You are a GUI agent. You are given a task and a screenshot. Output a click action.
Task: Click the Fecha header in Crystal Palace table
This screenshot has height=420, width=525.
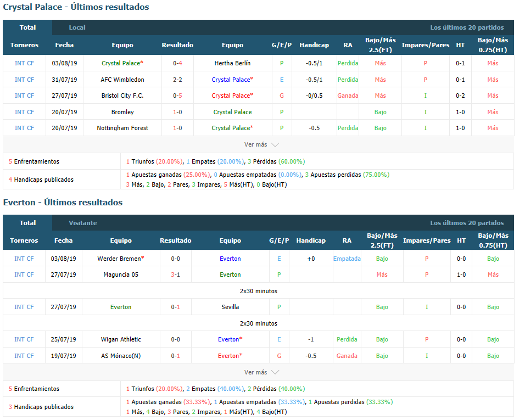pos(64,45)
